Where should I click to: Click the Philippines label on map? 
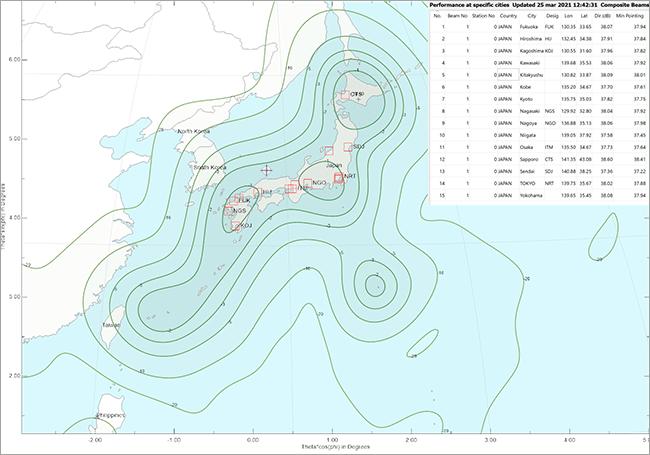(109, 413)
